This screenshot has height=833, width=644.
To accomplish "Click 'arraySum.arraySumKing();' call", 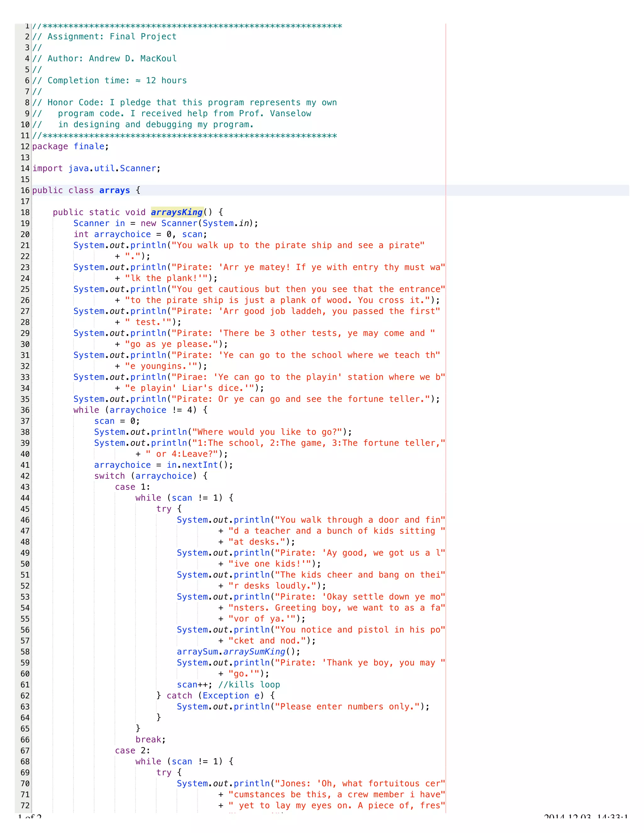I will (x=238, y=652).
